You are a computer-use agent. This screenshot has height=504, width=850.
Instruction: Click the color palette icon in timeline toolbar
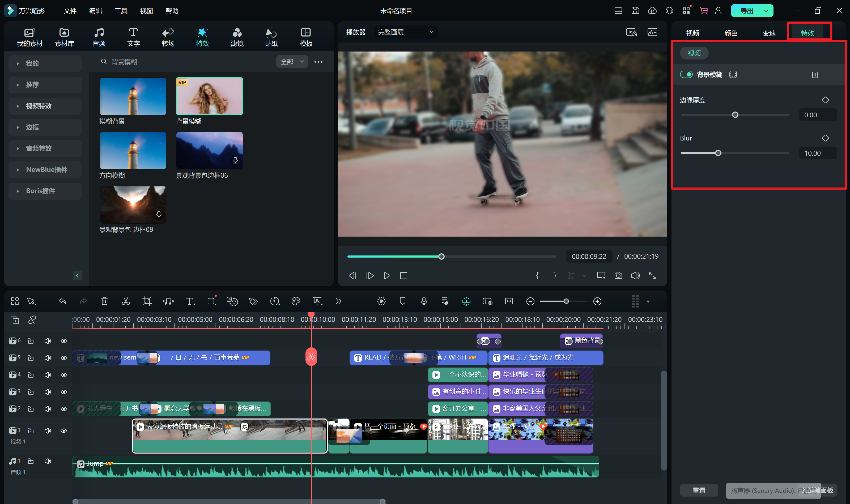(296, 301)
